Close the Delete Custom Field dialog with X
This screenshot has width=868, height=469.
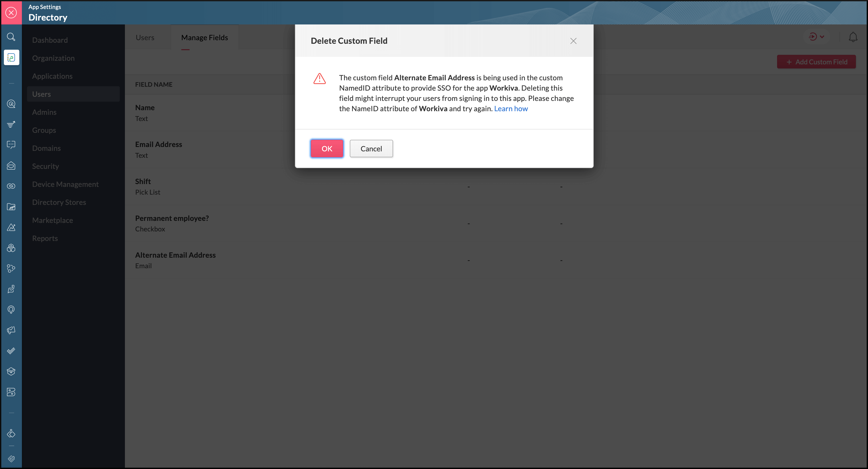click(x=573, y=41)
